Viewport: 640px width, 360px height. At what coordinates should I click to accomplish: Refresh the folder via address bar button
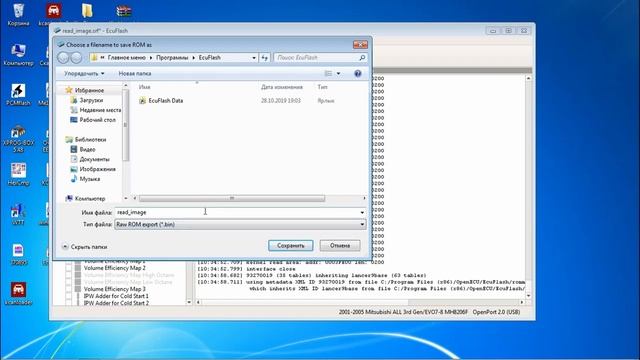(x=264, y=58)
